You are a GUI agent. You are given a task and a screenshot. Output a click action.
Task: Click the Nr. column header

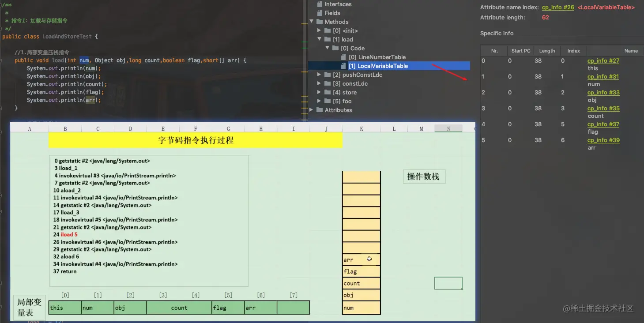click(x=494, y=51)
